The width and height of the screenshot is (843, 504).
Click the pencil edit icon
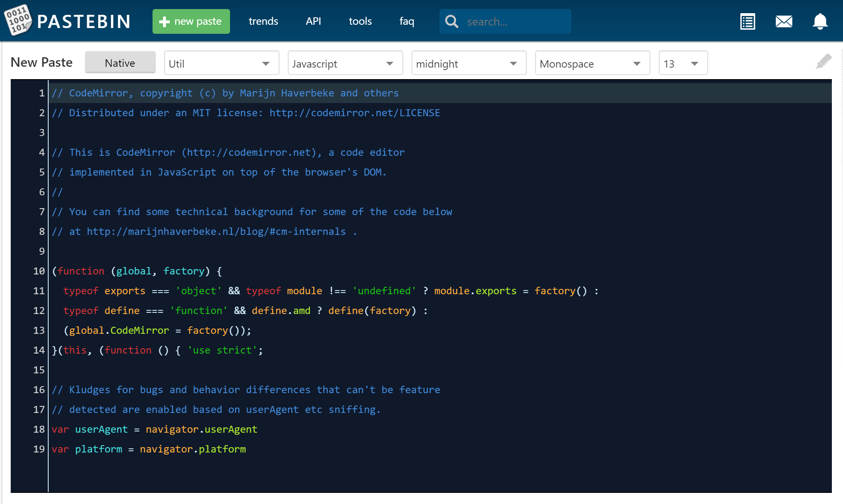point(823,61)
